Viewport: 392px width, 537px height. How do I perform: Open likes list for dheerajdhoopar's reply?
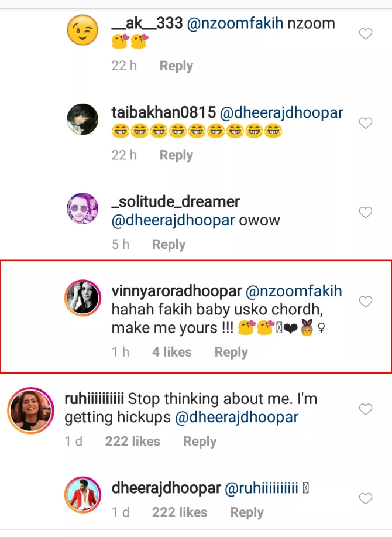(x=180, y=512)
